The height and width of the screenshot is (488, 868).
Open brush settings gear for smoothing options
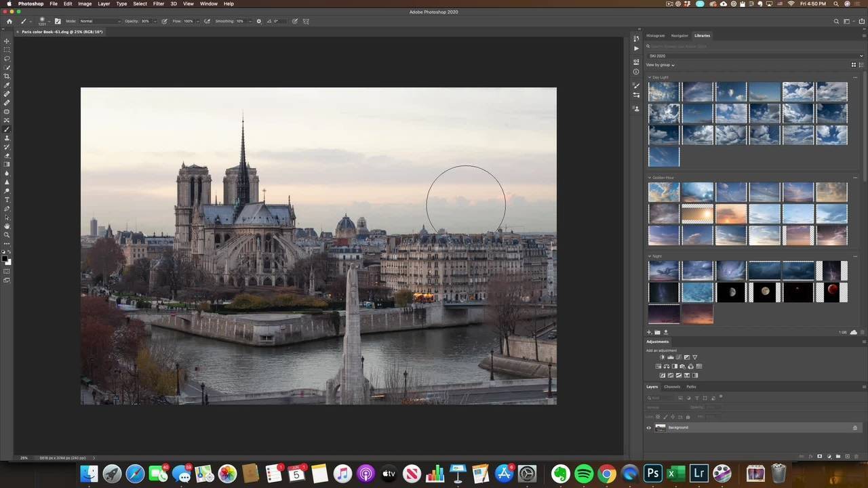pyautogui.click(x=258, y=21)
